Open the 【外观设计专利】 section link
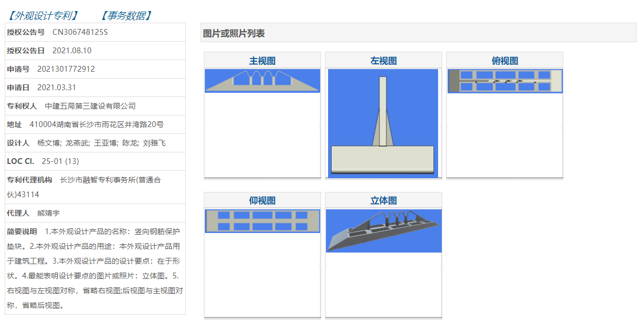Screen dimensions: 644x329 [42, 15]
